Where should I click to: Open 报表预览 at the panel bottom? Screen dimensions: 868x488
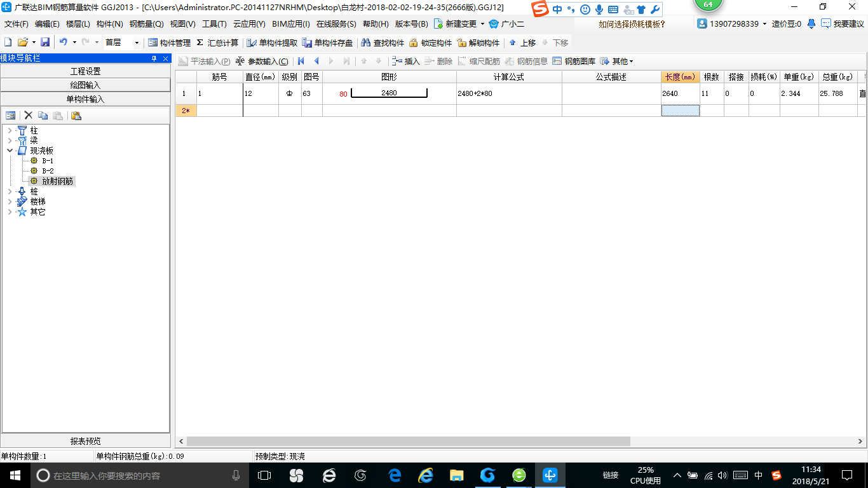85,441
